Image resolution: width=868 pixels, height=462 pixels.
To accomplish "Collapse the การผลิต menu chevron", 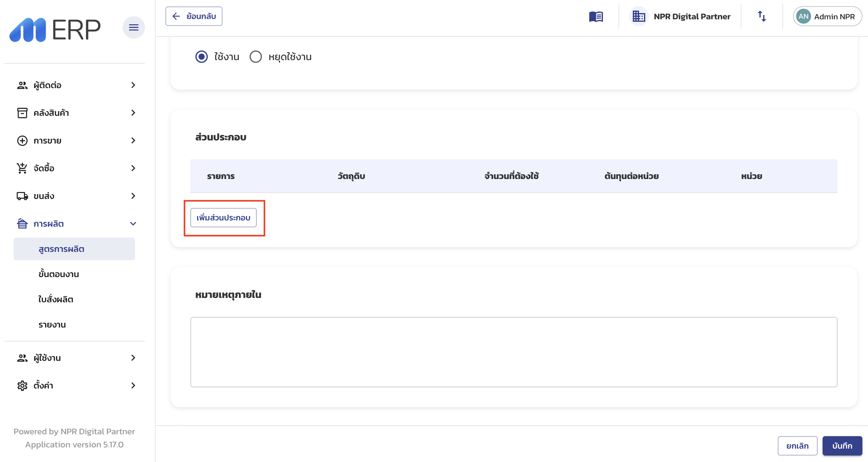I will pyautogui.click(x=133, y=224).
